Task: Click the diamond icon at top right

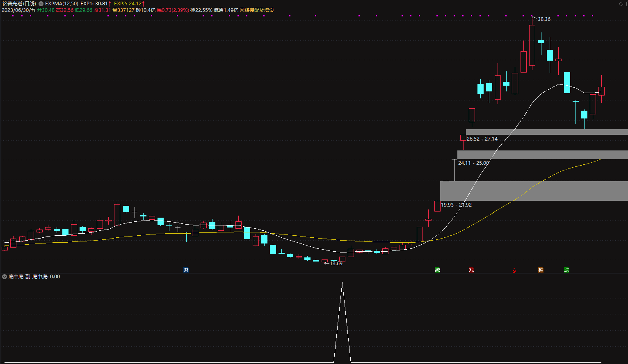Action: (x=621, y=4)
